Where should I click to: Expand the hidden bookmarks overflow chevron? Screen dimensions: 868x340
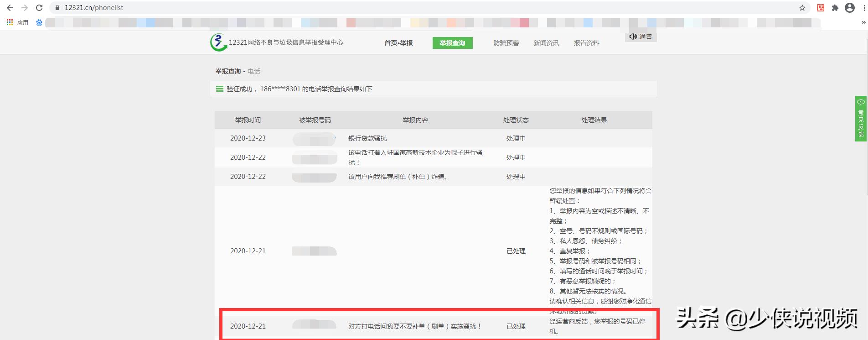tap(863, 22)
